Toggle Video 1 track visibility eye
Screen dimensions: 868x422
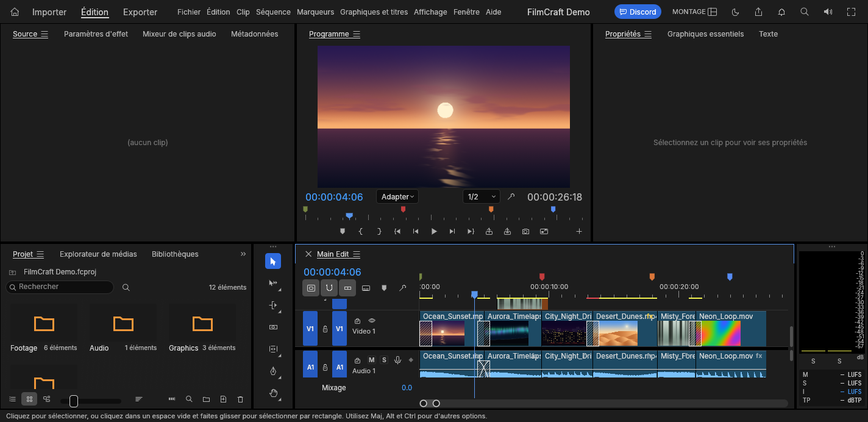372,321
